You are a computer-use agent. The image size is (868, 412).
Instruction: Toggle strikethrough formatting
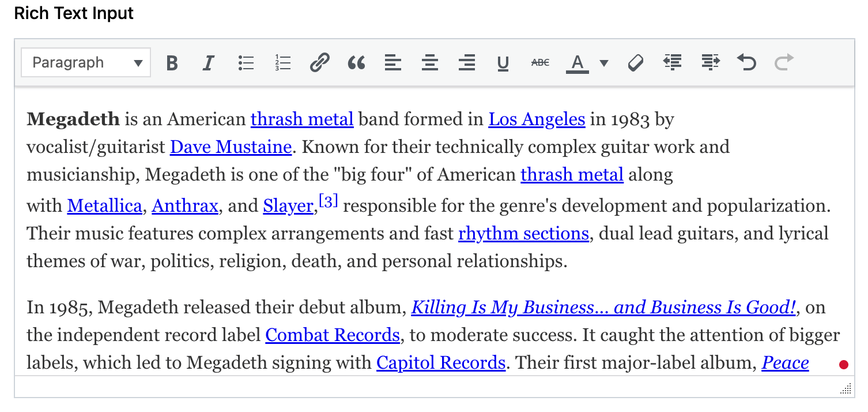click(x=540, y=62)
